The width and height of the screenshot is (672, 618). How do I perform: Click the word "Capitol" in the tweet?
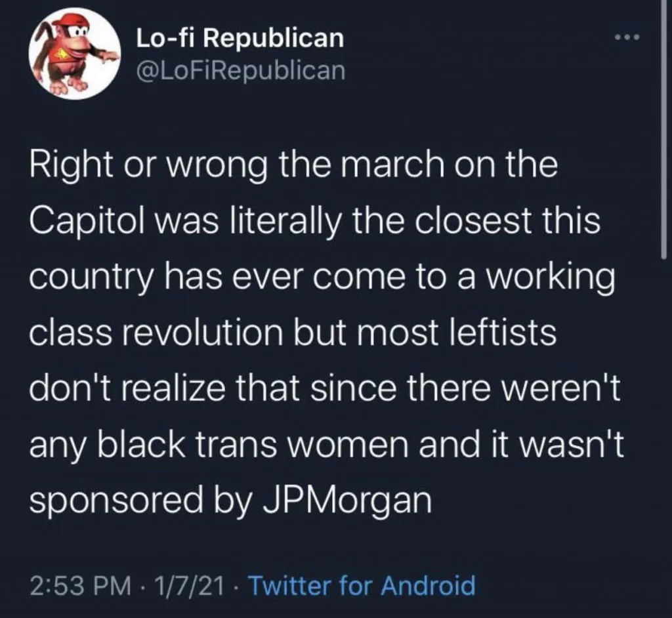point(86,222)
